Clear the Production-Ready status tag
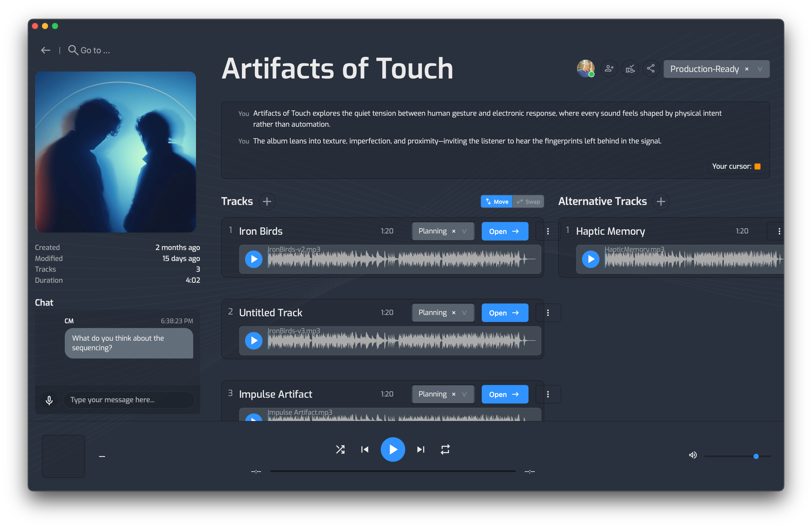 (747, 69)
